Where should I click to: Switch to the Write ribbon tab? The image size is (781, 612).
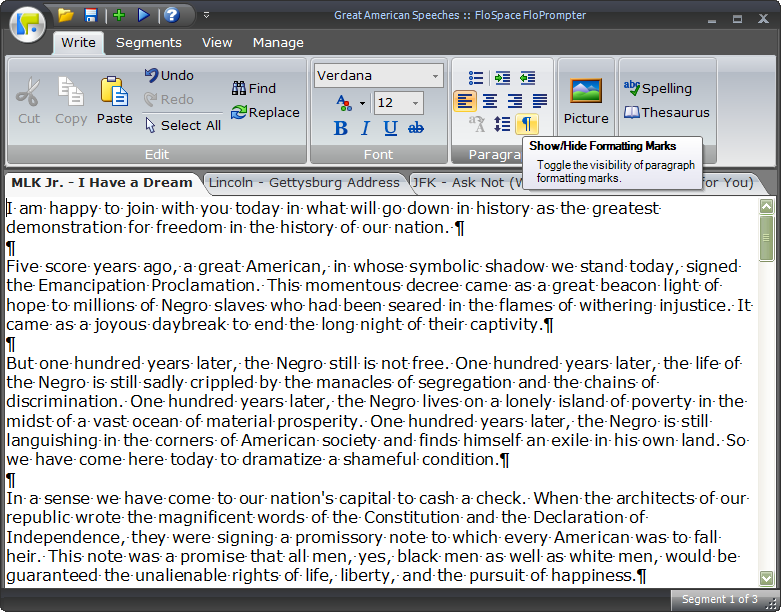(x=78, y=43)
